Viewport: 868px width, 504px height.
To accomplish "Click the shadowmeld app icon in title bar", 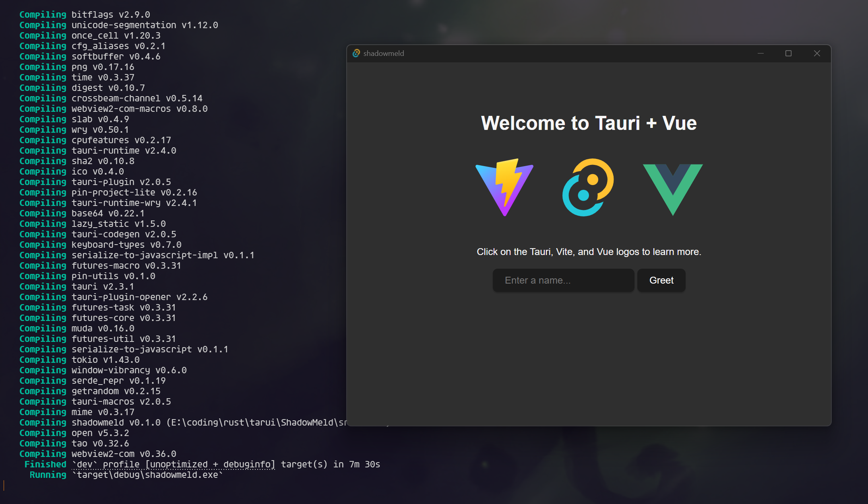I will pos(356,53).
